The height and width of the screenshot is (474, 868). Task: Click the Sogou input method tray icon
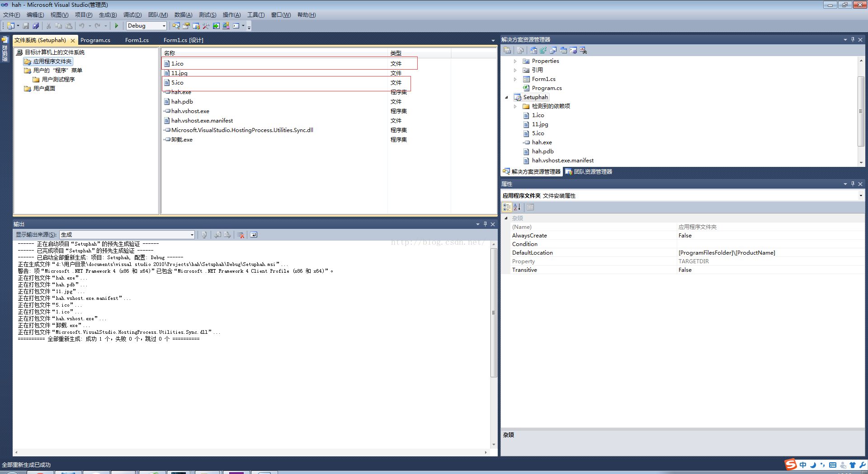pyautogui.click(x=791, y=465)
